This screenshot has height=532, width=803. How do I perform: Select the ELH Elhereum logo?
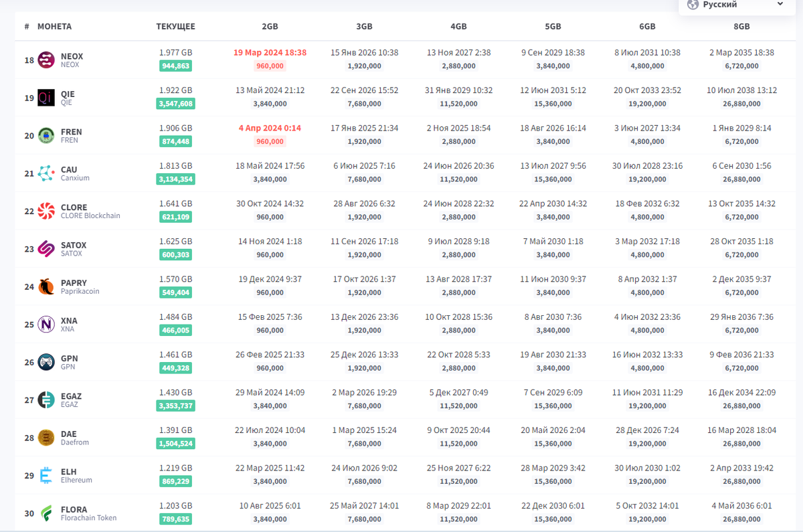pos(46,476)
